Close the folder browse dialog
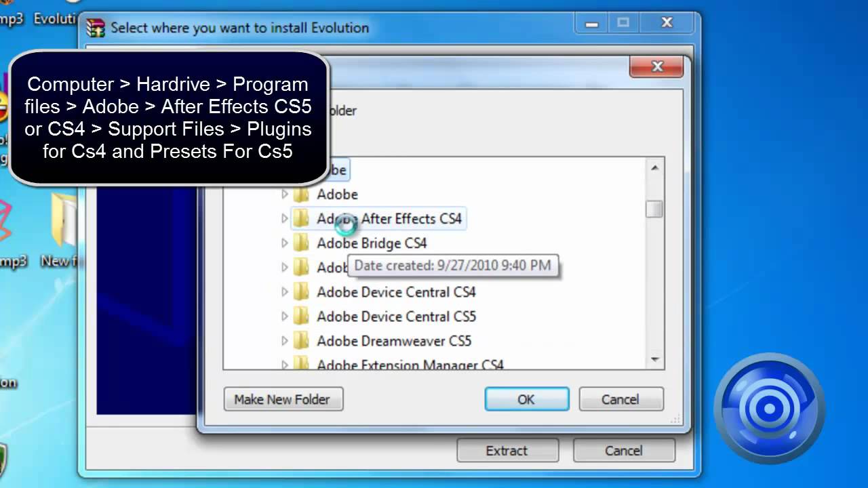 (656, 66)
